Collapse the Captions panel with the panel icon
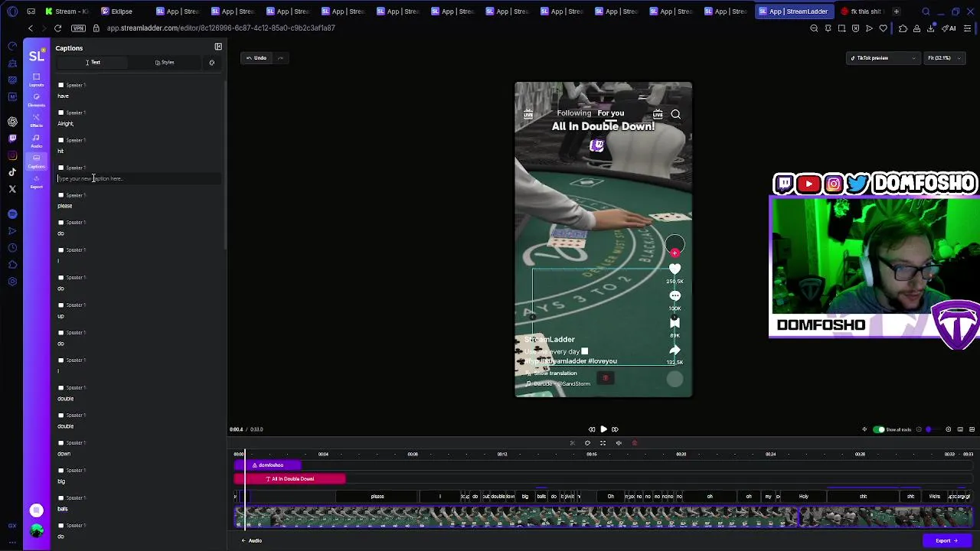Screen dimensions: 980x551 pos(218,47)
